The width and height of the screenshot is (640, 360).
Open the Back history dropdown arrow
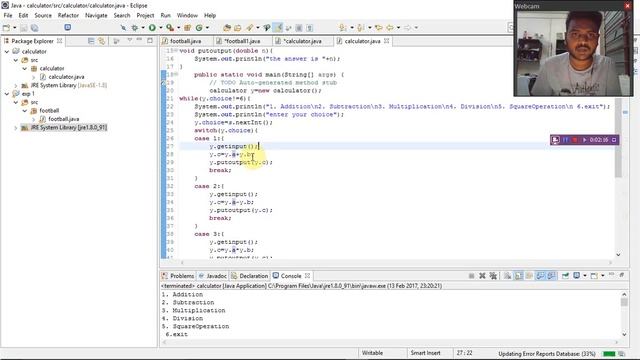coord(398,28)
